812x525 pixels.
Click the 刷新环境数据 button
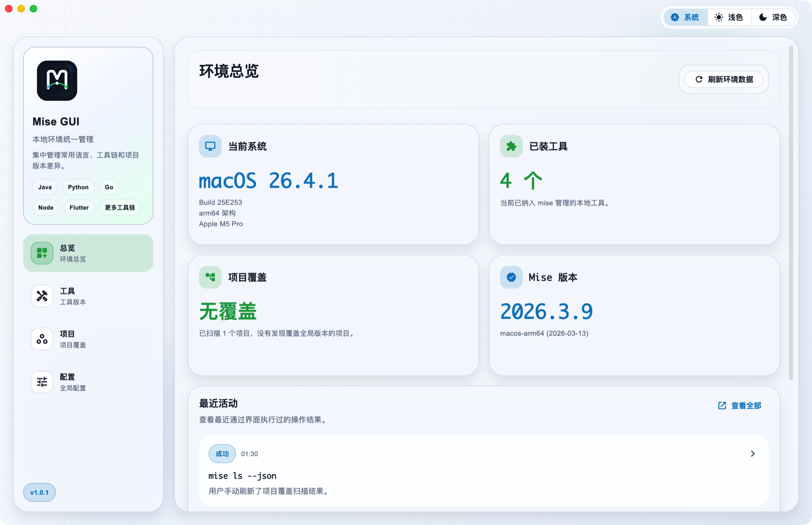pos(724,79)
